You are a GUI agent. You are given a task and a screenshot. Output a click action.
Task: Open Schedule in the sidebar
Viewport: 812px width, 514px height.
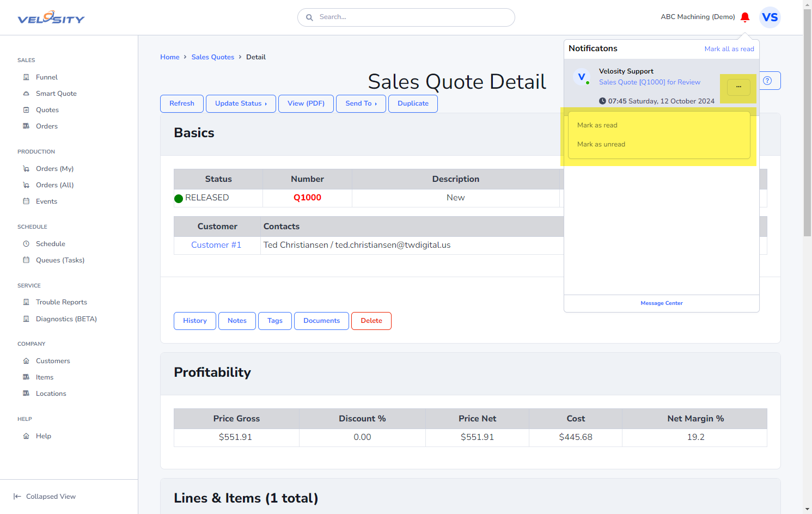point(51,244)
